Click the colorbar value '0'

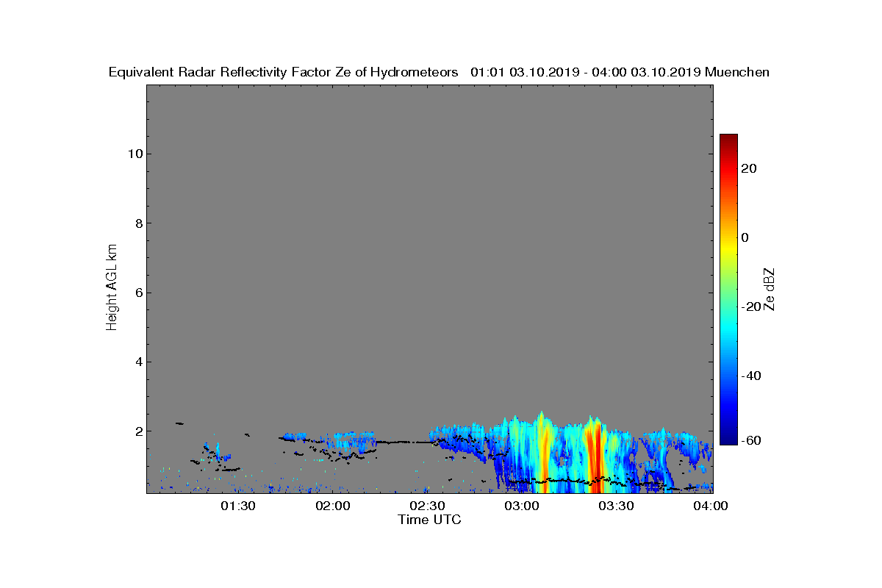tap(746, 237)
